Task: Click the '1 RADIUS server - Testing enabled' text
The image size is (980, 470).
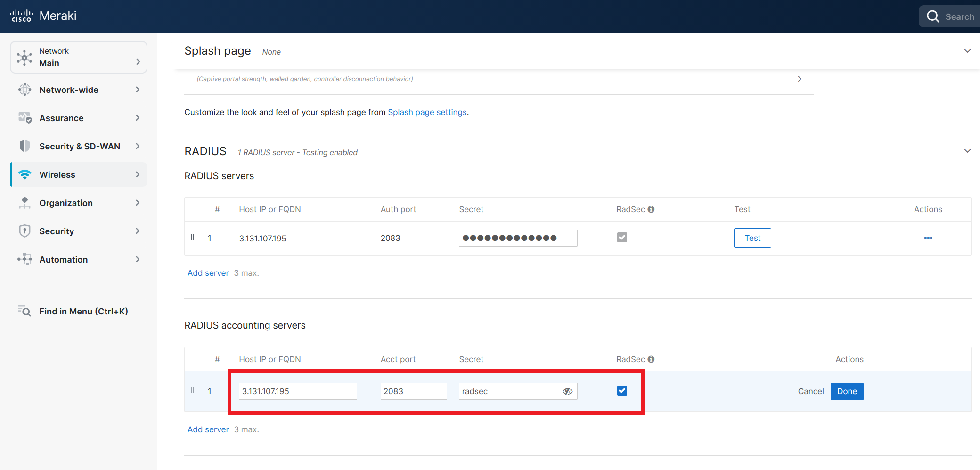Action: pyautogui.click(x=297, y=152)
